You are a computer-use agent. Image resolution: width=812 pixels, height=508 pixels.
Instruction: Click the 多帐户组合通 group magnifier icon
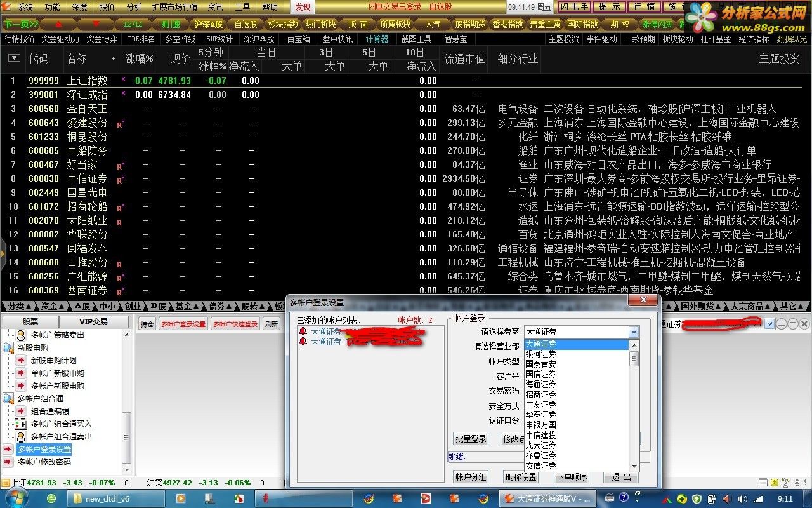8,398
